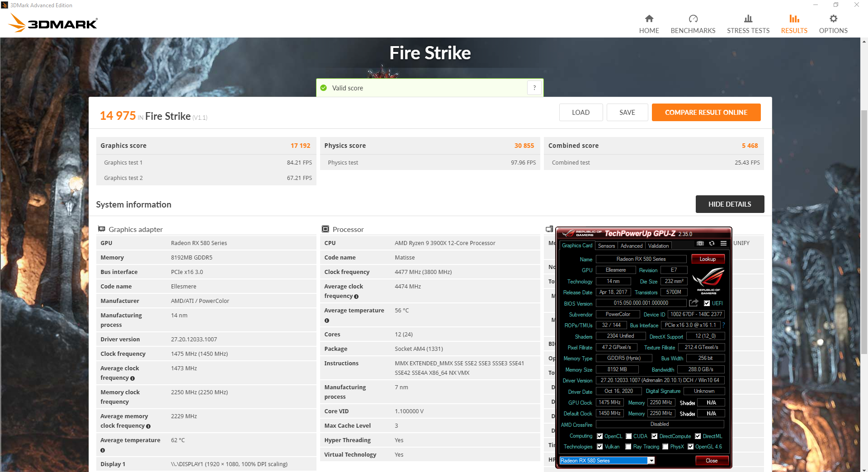
Task: Click the GPU-Z Driver Version field
Action: point(660,380)
